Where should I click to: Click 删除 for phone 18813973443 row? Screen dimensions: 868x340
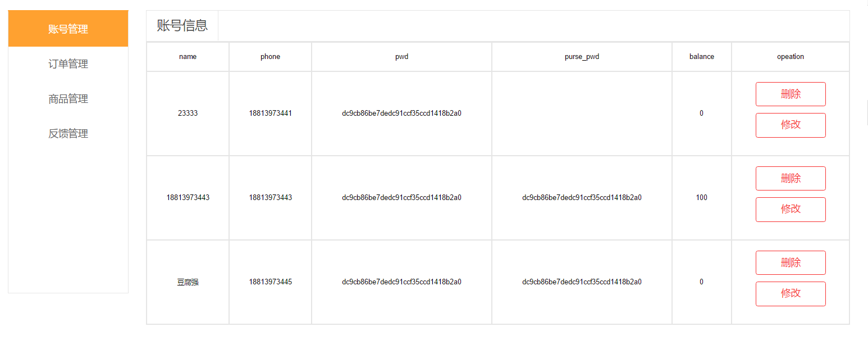pyautogui.click(x=790, y=178)
